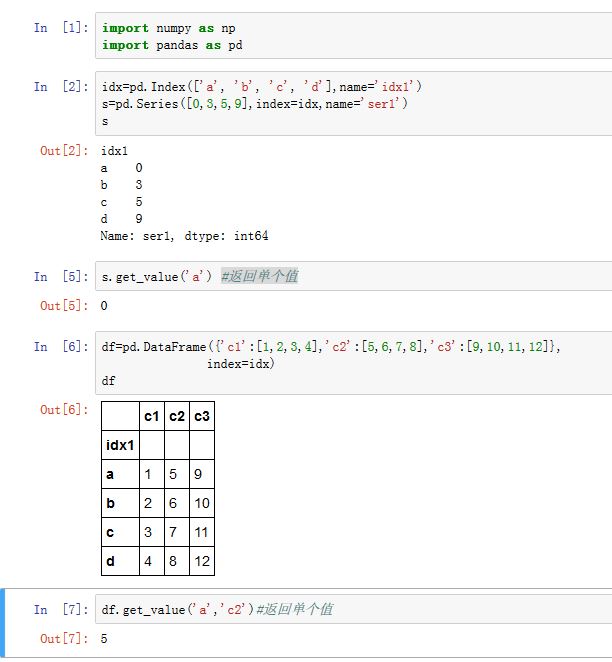
Task: Select the In [7] prompt label
Action: (61, 609)
